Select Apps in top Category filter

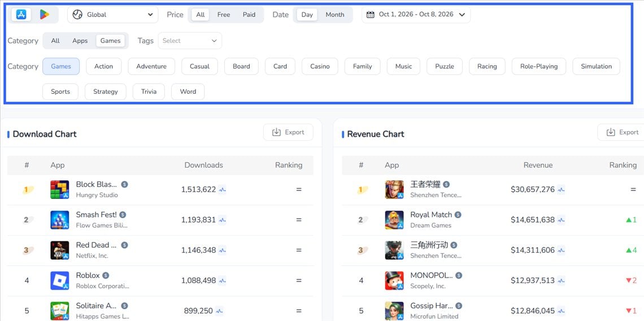[x=80, y=41]
